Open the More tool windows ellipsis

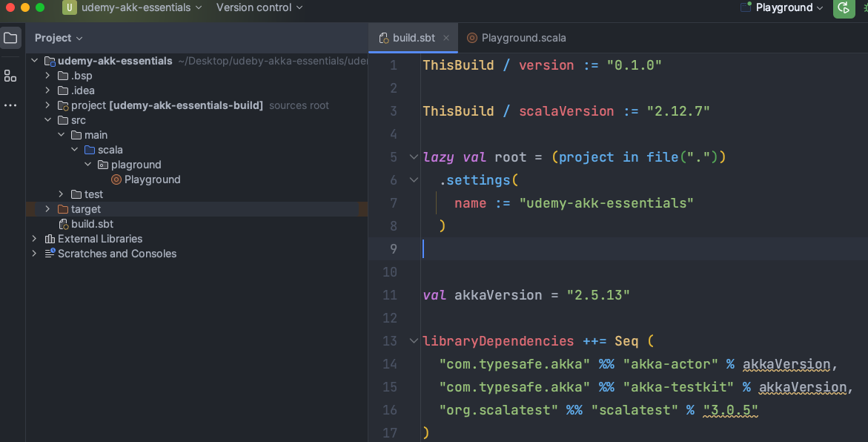[10, 105]
